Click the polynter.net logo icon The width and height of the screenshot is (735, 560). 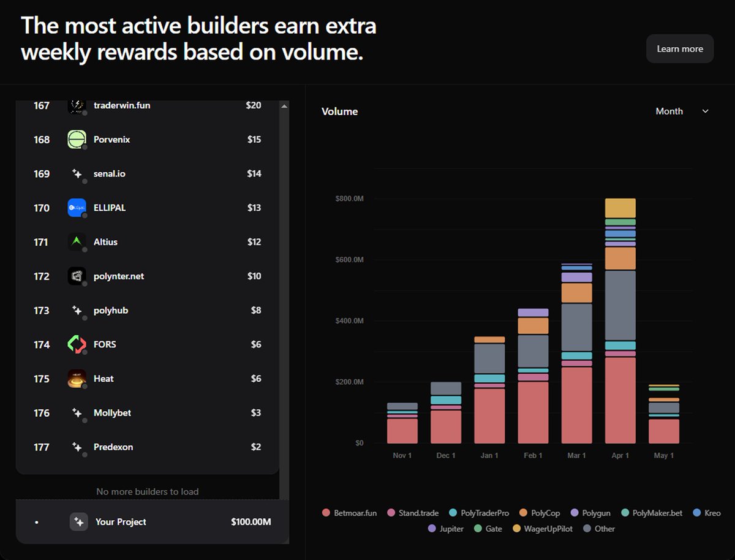click(x=77, y=276)
